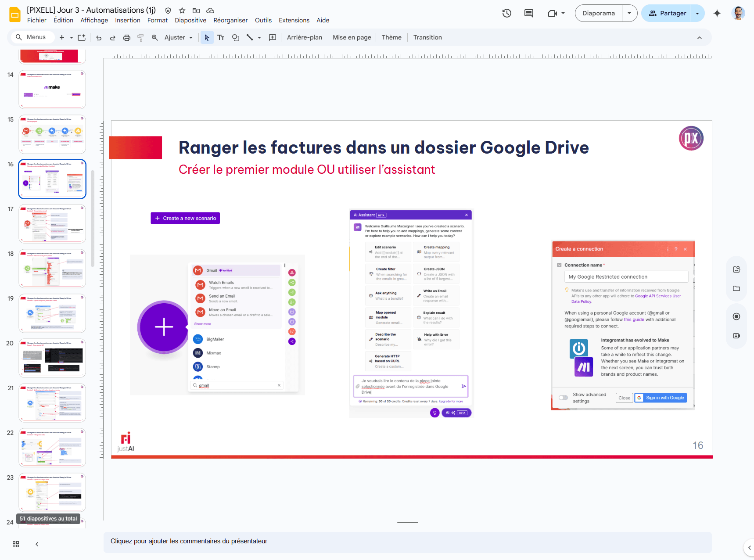754x560 pixels.
Task: Select slide 22 thumbnail
Action: pyautogui.click(x=52, y=448)
